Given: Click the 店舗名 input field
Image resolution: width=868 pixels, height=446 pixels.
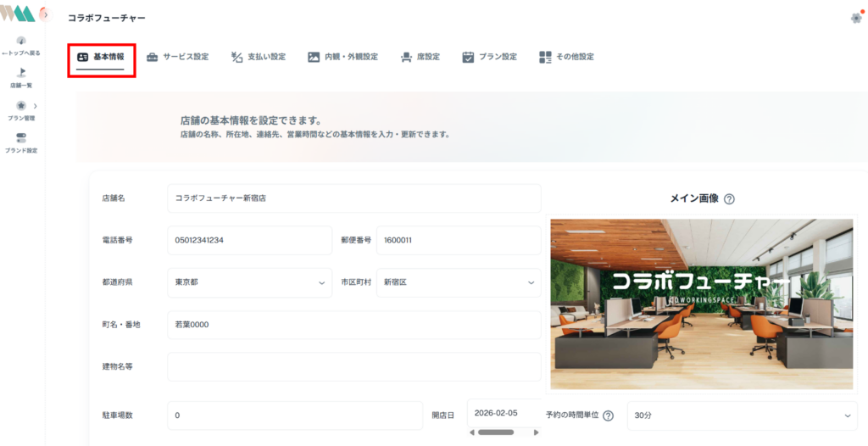Looking at the screenshot, I should pyautogui.click(x=353, y=198).
